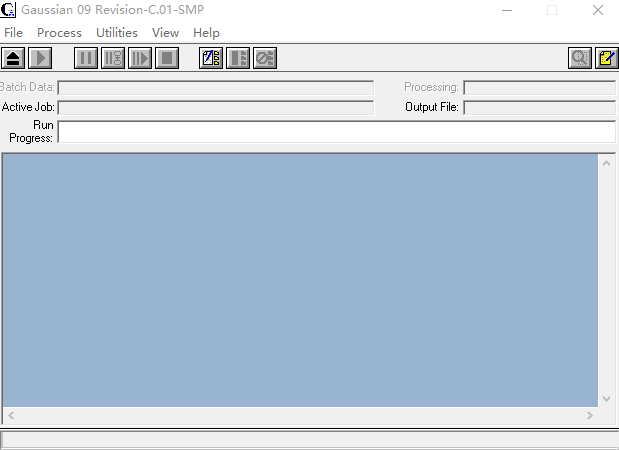
Task: Open the Utilities menu
Action: click(x=117, y=33)
